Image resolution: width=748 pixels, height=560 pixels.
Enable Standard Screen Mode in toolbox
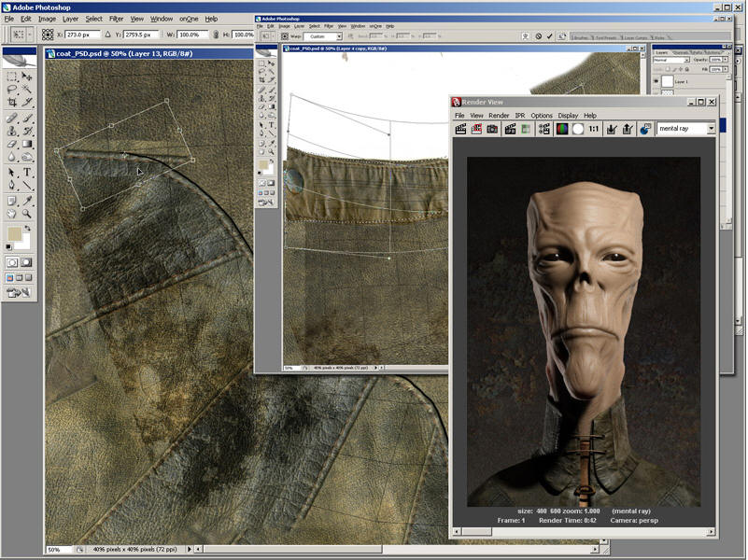coord(9,277)
